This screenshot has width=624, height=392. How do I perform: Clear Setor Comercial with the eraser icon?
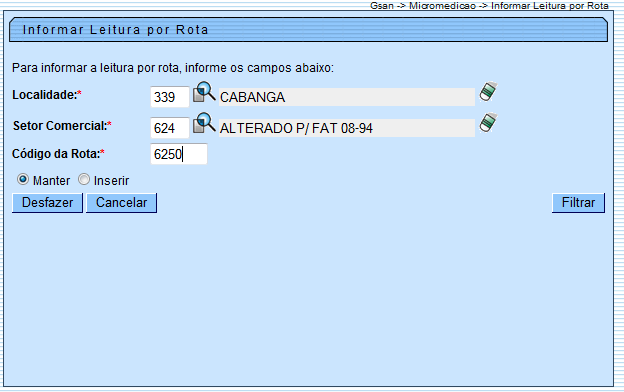[x=488, y=123]
